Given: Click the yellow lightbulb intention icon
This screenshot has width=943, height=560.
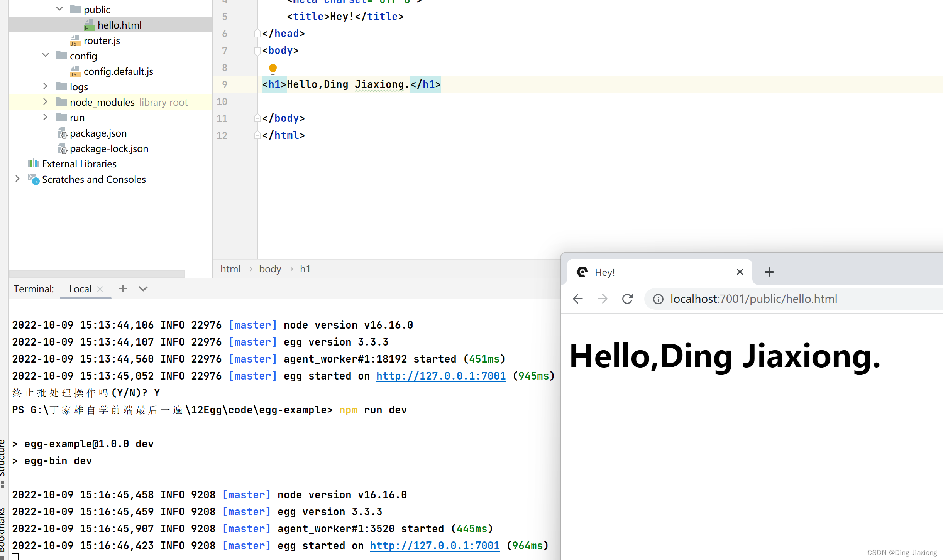Looking at the screenshot, I should tap(273, 69).
